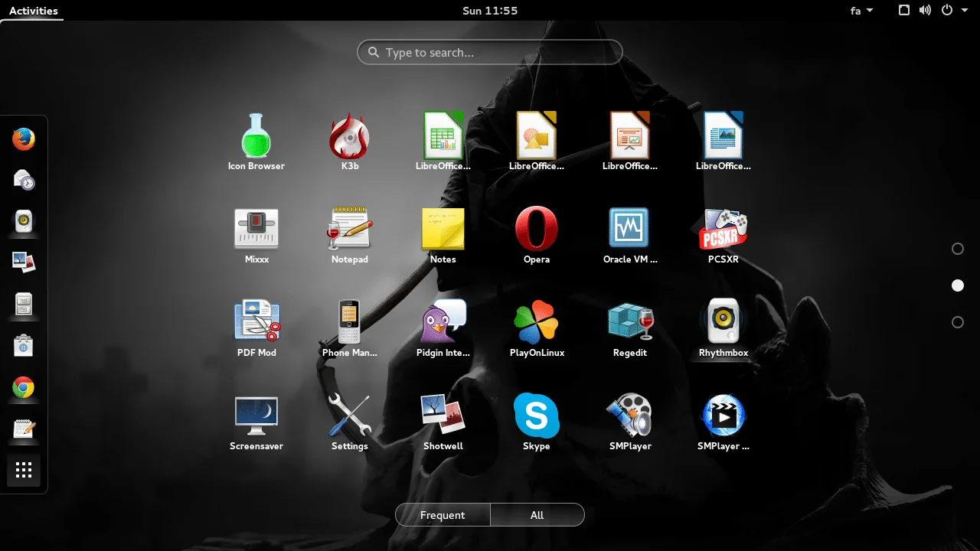Open the Software shopping bag in the dock
The height and width of the screenshot is (551, 980).
tap(24, 346)
